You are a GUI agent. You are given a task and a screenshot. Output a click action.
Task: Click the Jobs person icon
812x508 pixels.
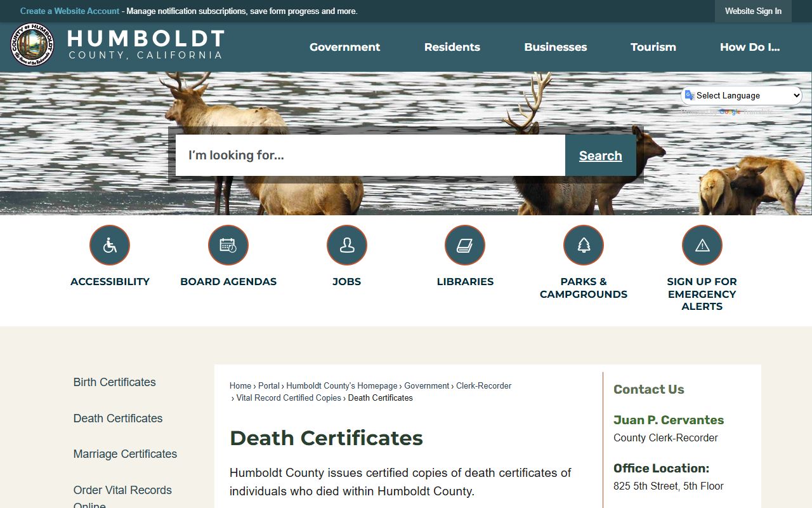[347, 245]
